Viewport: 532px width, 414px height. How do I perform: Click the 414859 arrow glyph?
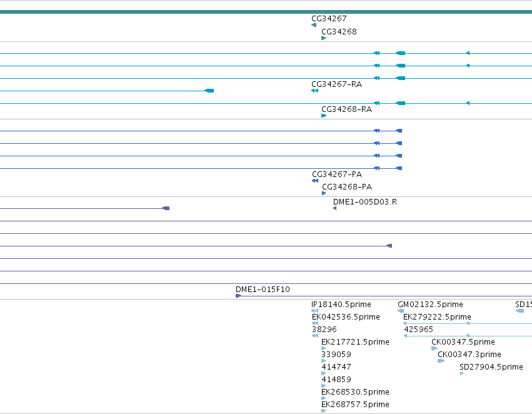click(x=323, y=386)
